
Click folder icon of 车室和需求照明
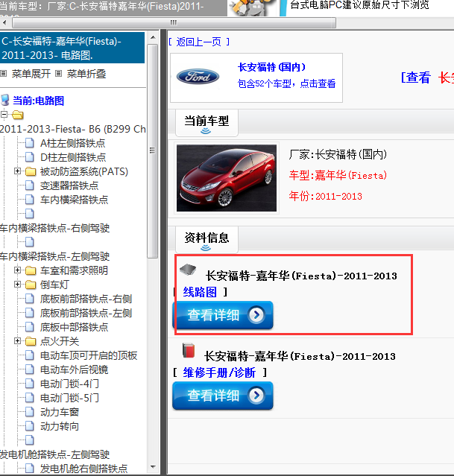click(31, 270)
